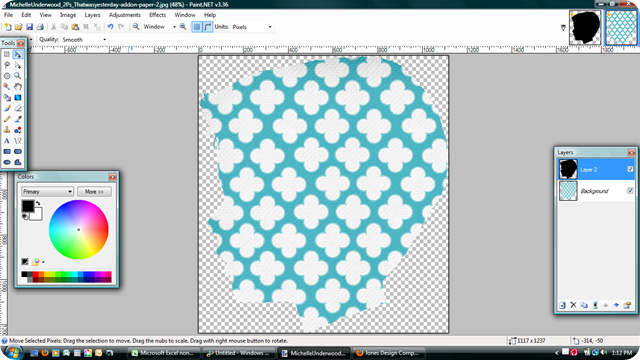Select the Ellipse Select tool
This screenshot has width=640, height=360.
7,76
